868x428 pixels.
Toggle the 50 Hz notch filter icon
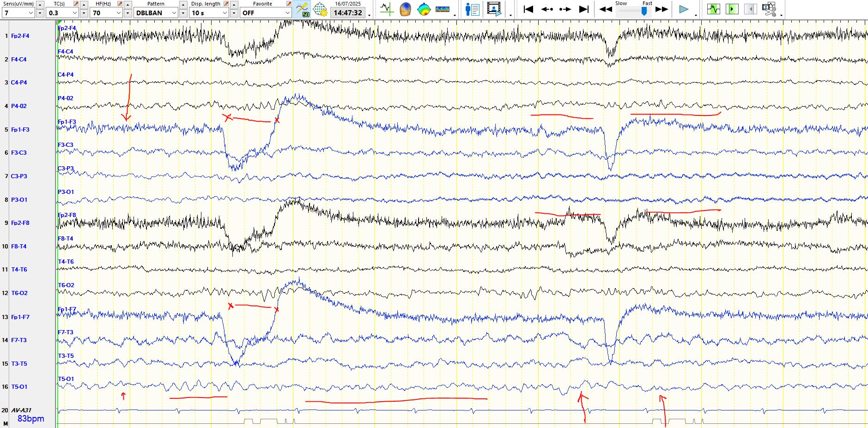coord(302,9)
